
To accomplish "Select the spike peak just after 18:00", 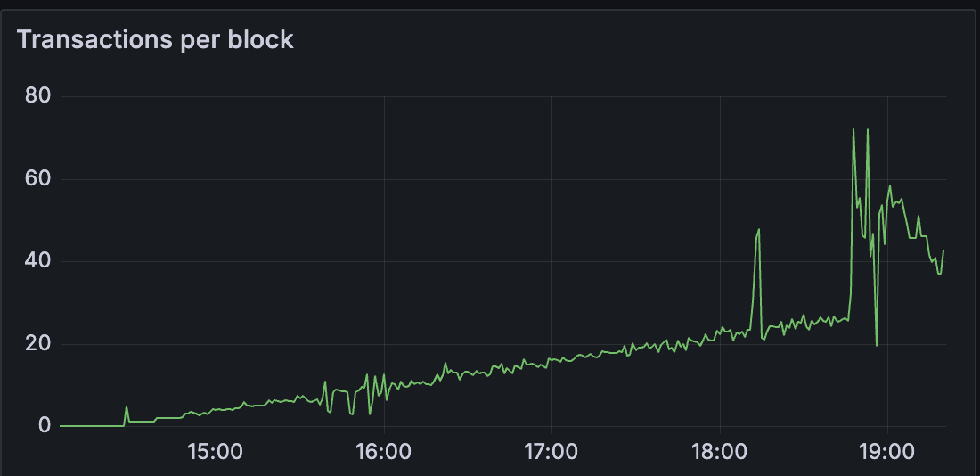I will pyautogui.click(x=758, y=230).
